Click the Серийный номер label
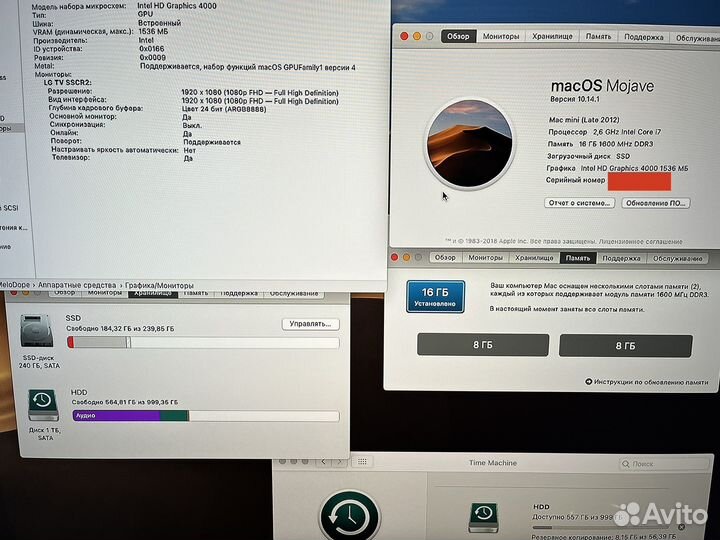This screenshot has height=540, width=720. coord(575,180)
